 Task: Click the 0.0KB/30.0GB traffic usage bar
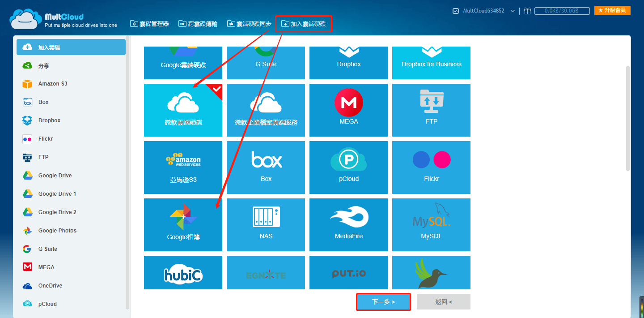(562, 11)
